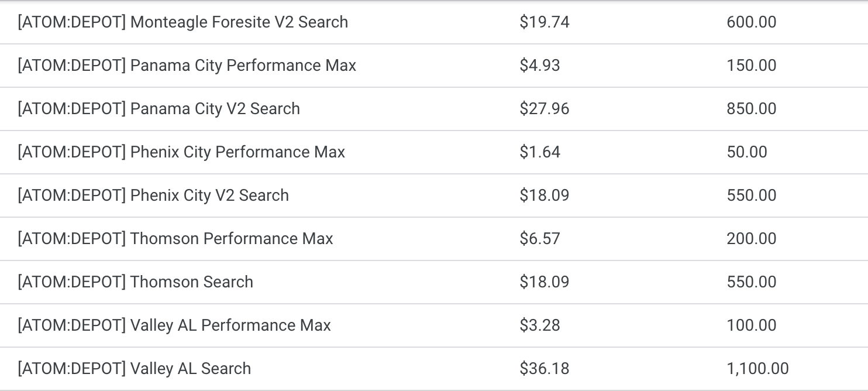Click the $19.74 amount cell
Viewport: 868px width, 391px height.
pos(544,22)
